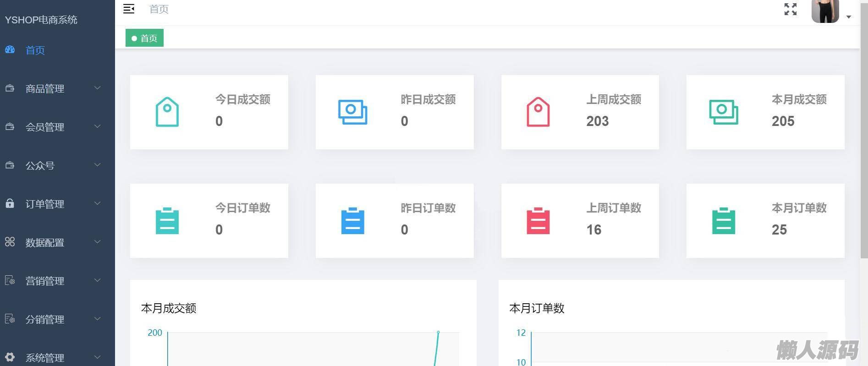Click the 首页 breadcrumb in the header
The height and width of the screenshot is (366, 868).
[x=159, y=9]
